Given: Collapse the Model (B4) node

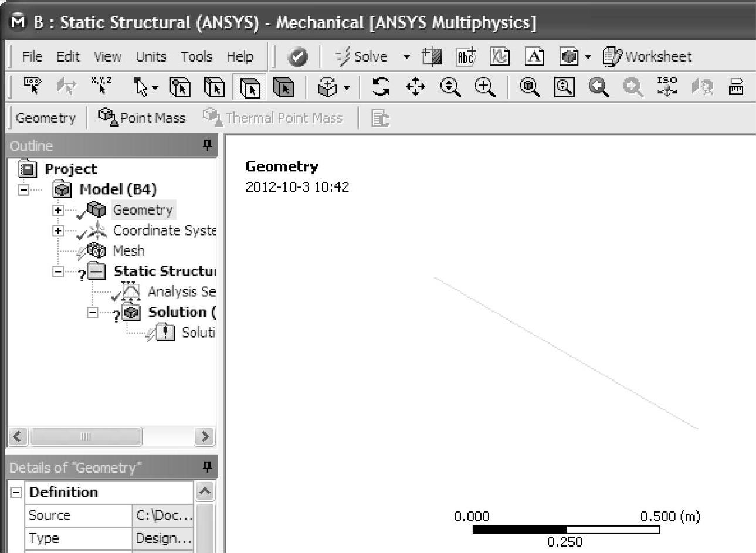Looking at the screenshot, I should coord(23,189).
